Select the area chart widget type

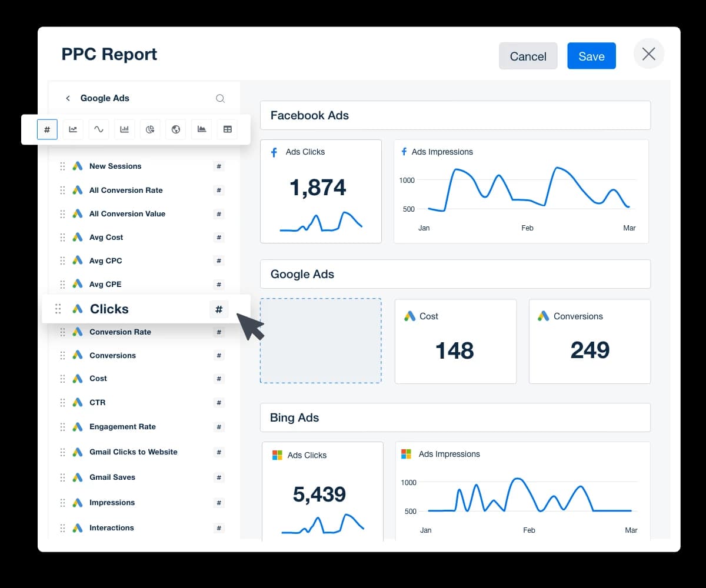tap(201, 129)
